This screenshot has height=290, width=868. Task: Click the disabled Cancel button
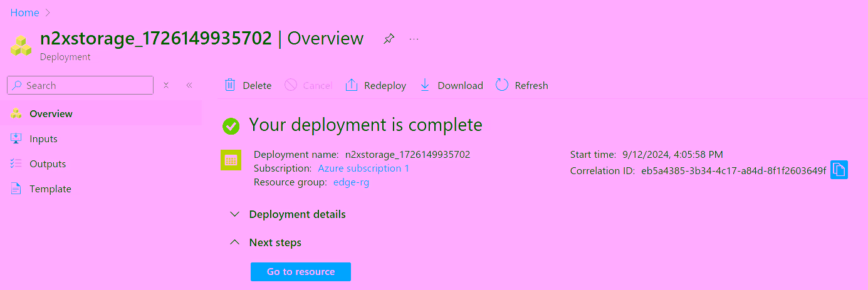pos(308,85)
